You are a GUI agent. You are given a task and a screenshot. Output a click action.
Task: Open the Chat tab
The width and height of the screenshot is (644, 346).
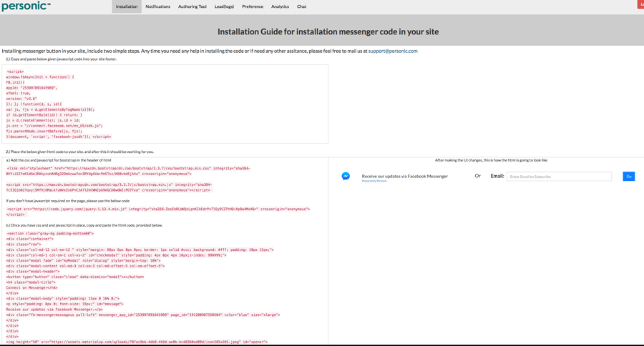(x=301, y=6)
